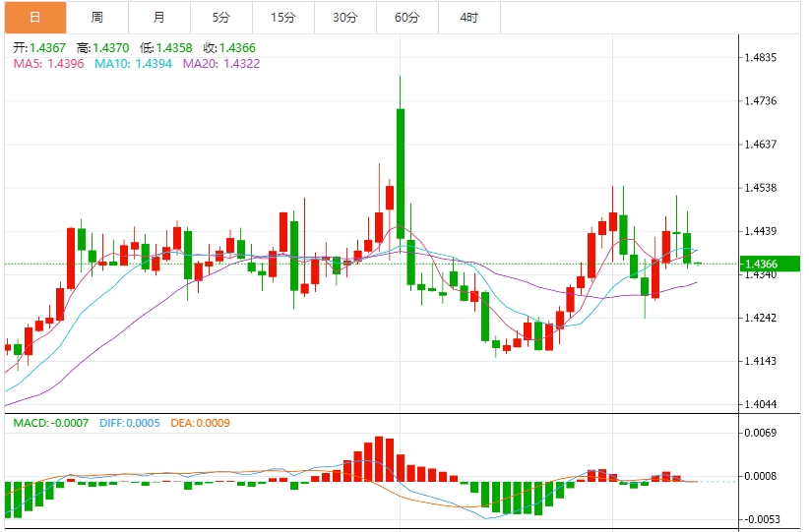Open the 30分 chart tab
The height and width of the screenshot is (532, 809).
click(x=345, y=18)
